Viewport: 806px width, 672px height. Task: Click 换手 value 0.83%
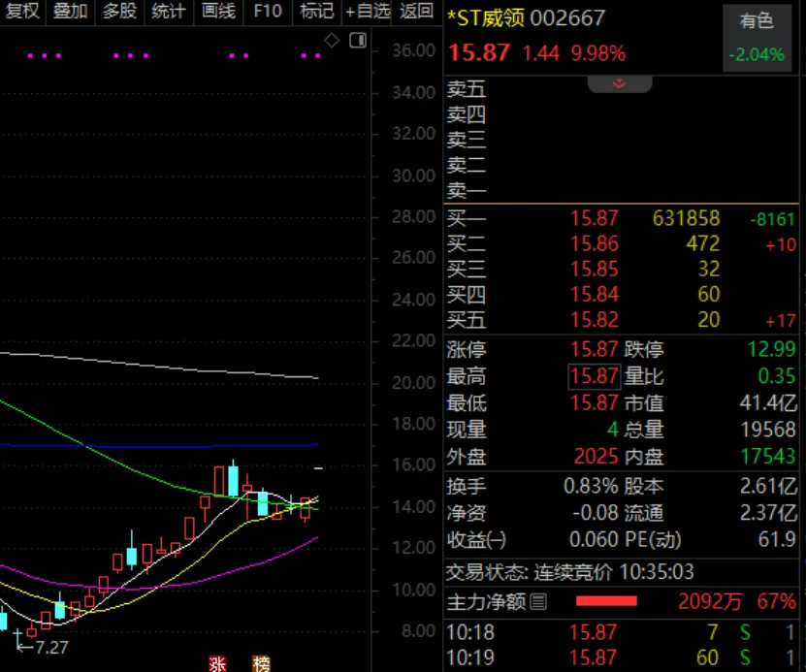[x=591, y=486]
